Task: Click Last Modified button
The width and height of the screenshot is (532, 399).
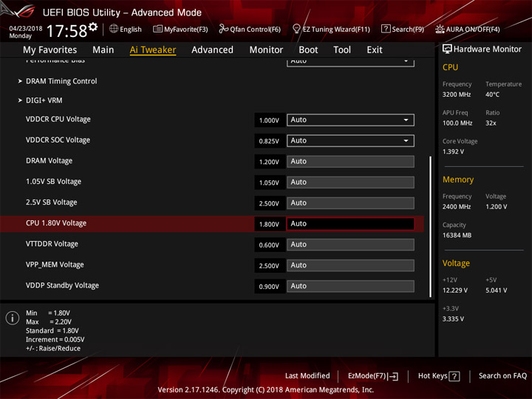Action: click(307, 376)
